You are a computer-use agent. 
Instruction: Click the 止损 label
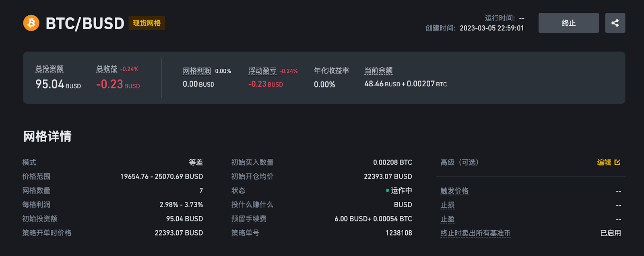pos(448,205)
